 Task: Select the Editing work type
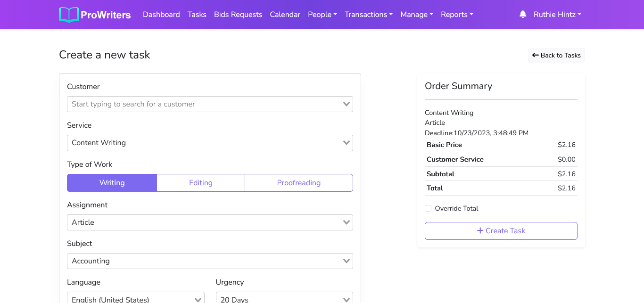[x=201, y=183]
